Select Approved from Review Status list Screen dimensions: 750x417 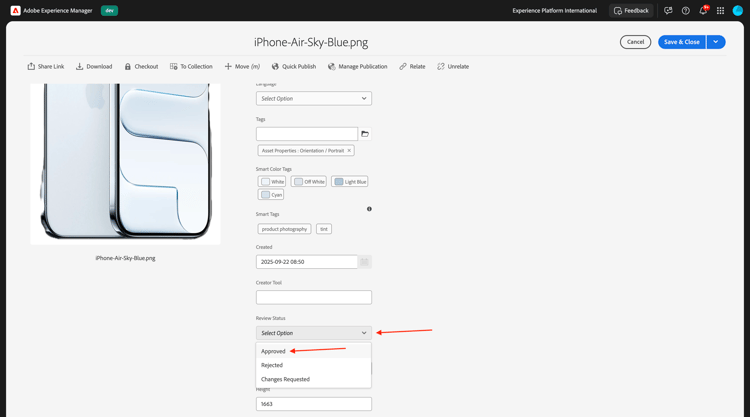click(314, 351)
